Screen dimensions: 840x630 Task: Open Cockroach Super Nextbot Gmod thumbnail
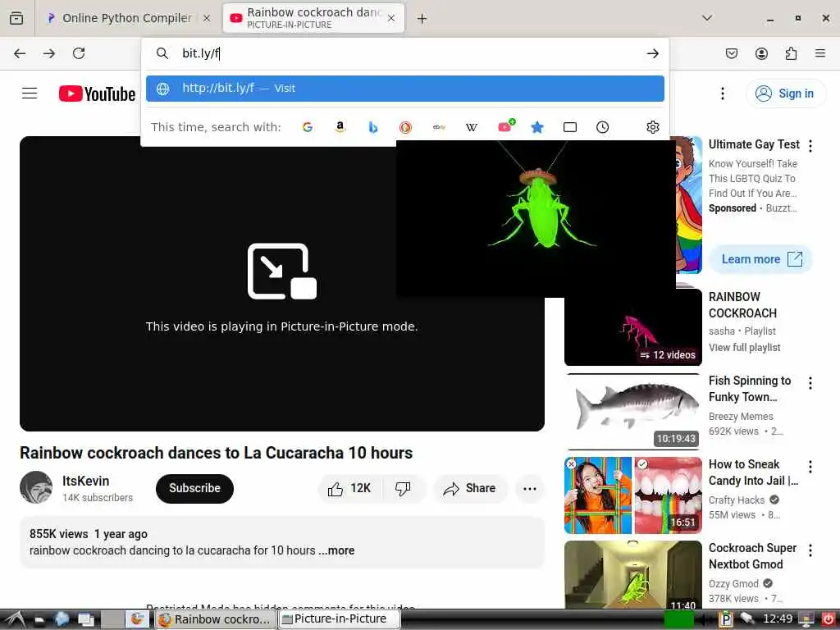click(x=632, y=574)
